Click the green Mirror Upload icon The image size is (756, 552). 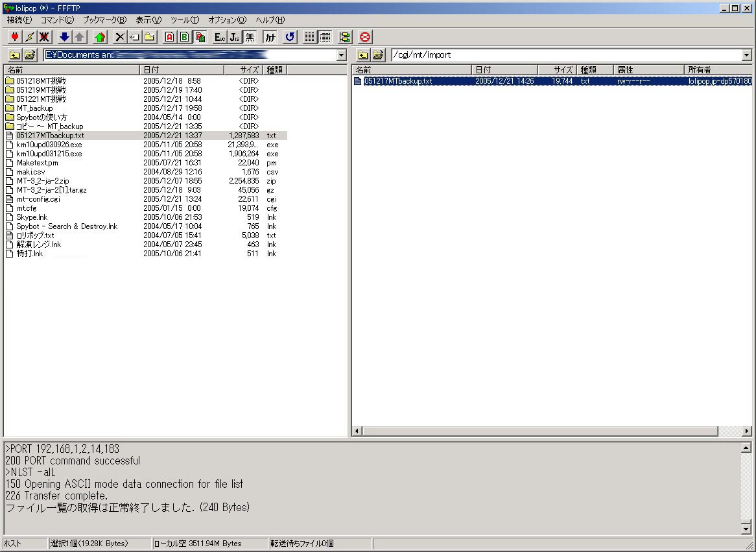tap(100, 37)
